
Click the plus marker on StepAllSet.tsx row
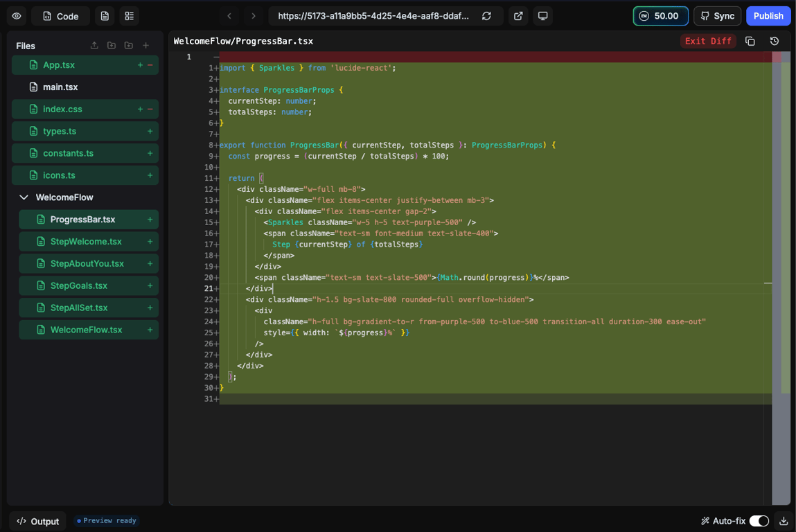point(150,308)
